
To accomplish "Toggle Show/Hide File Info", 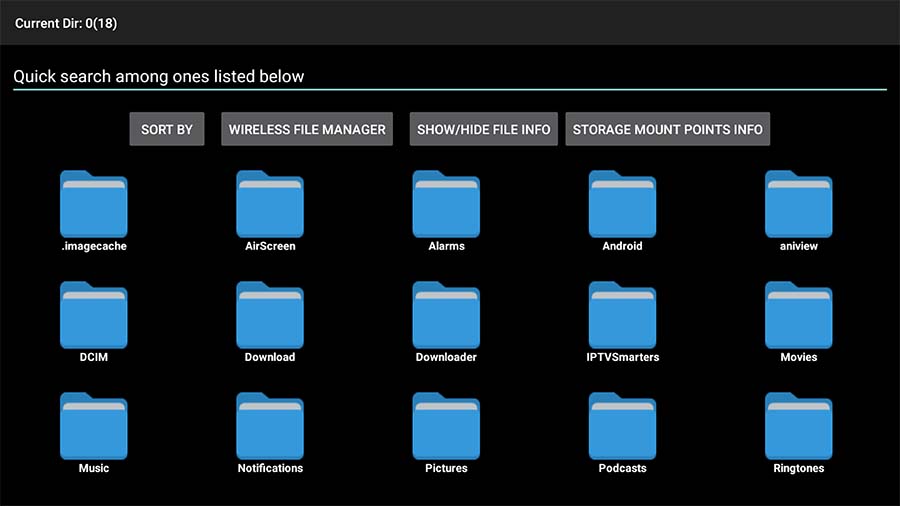I will coord(483,129).
